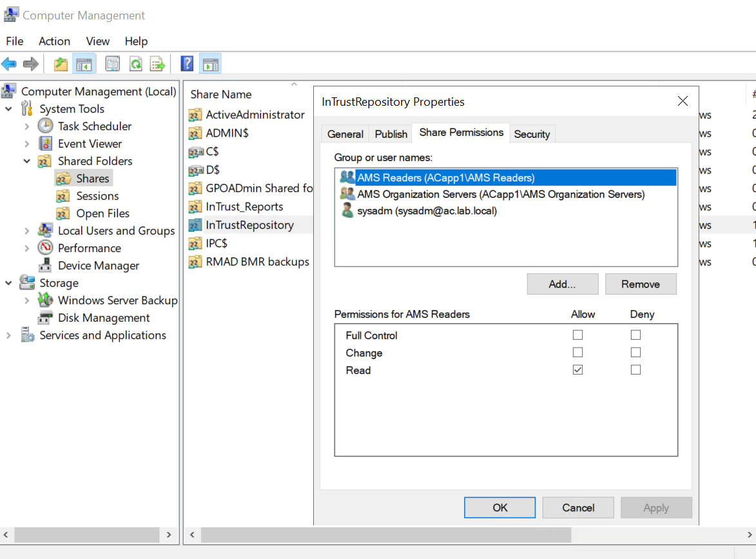Click the Task Scheduler clock icon
The image size is (756, 559).
coord(45,126)
